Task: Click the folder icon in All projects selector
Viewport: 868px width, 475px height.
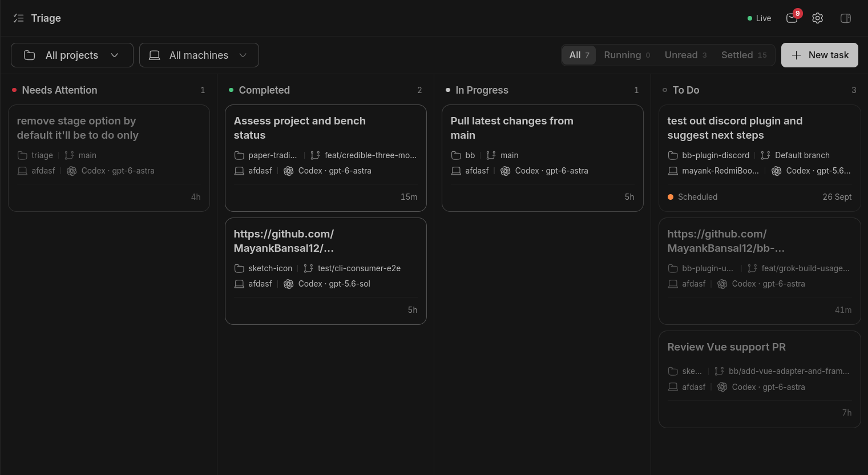Action: point(30,55)
